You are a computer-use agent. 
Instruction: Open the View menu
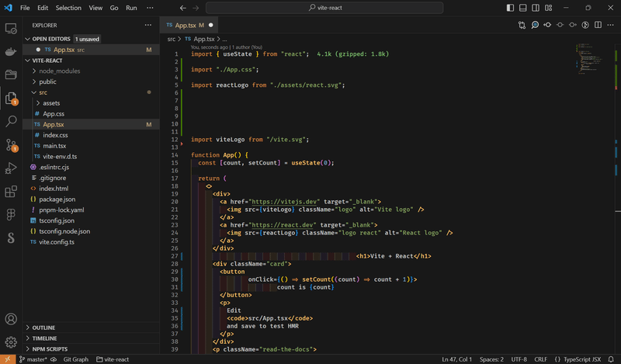pos(95,8)
